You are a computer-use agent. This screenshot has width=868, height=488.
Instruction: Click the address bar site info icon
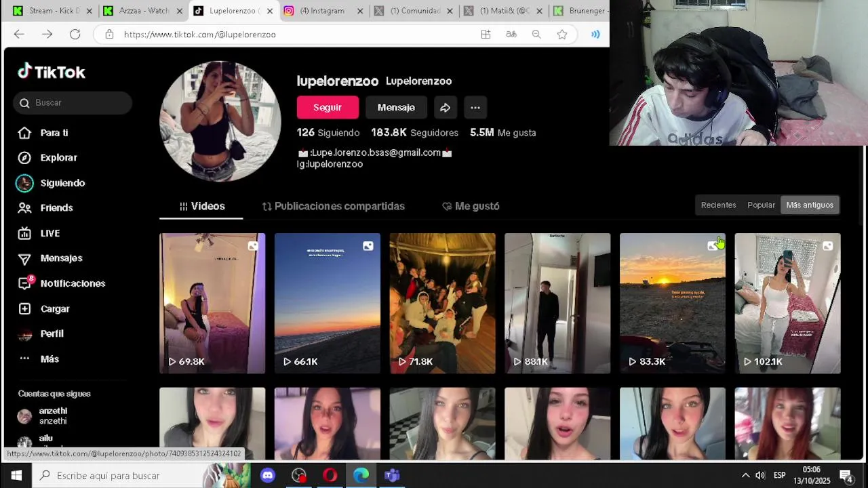[109, 35]
